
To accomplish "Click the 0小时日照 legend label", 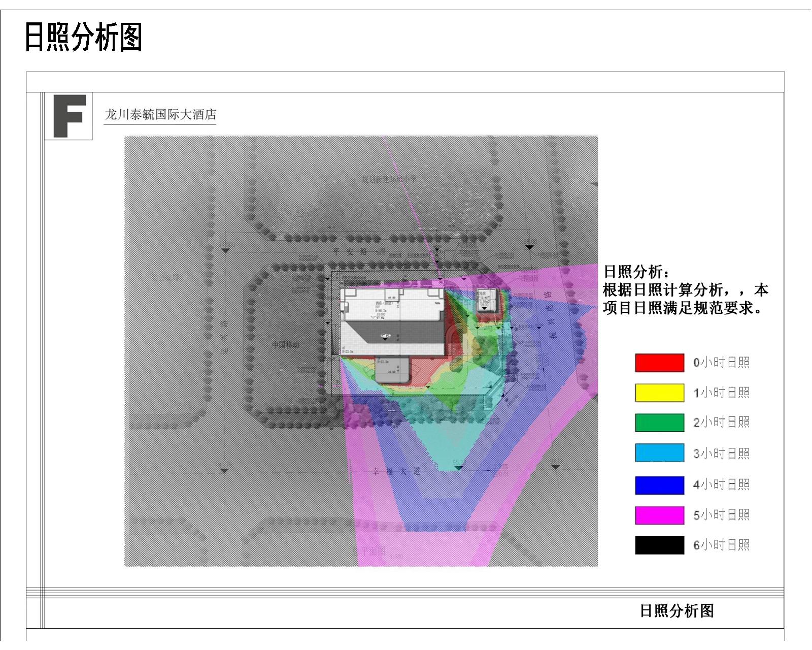I will (x=721, y=363).
